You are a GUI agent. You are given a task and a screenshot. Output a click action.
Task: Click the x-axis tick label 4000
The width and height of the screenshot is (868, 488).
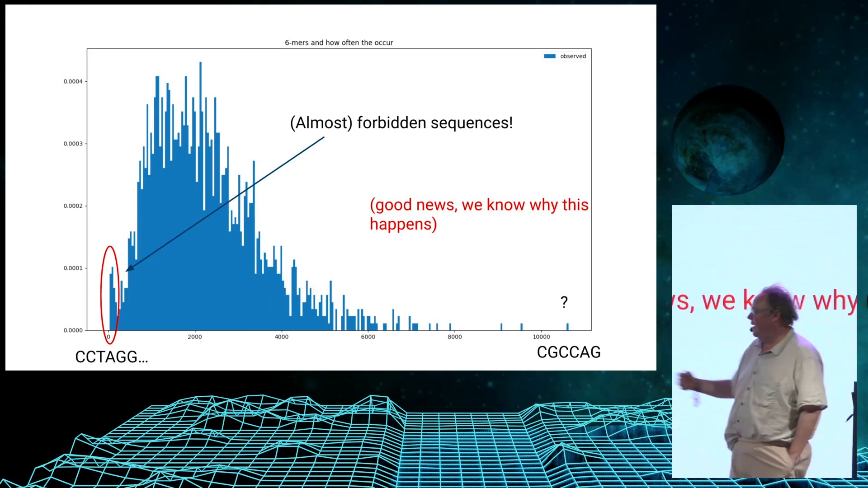tap(282, 337)
